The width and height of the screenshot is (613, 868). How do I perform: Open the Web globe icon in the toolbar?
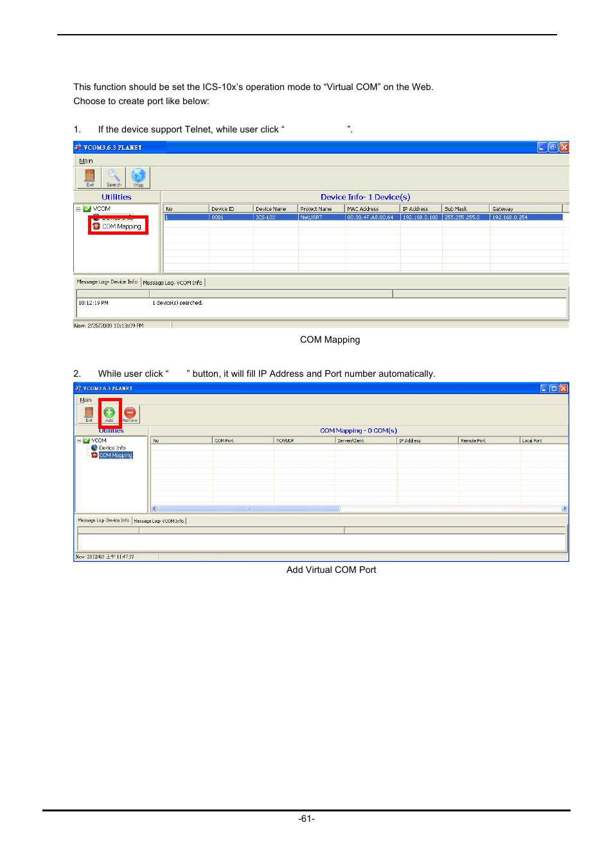tap(138, 177)
